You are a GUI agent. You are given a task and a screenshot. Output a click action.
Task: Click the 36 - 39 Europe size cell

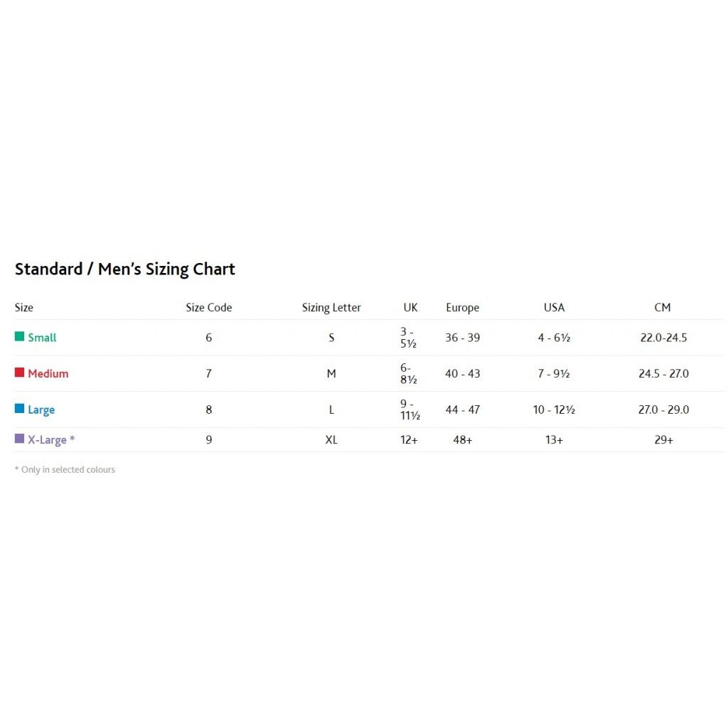463,338
